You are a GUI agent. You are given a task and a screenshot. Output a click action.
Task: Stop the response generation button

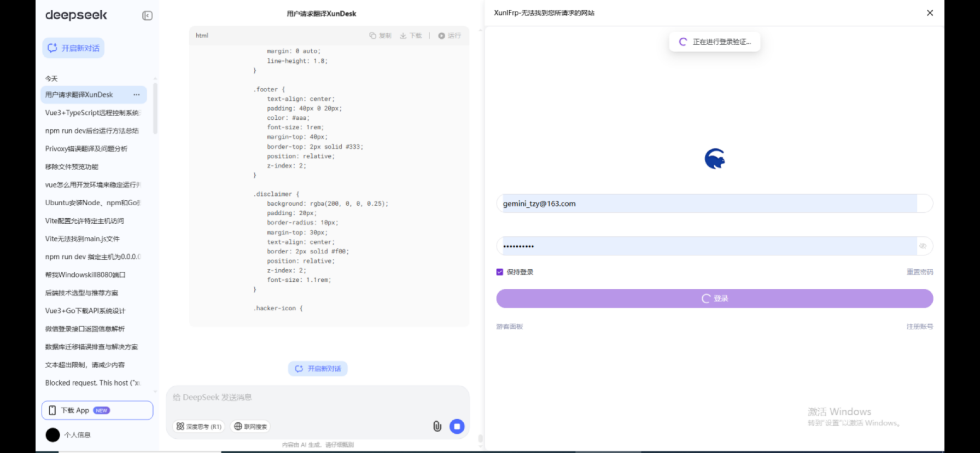click(457, 426)
